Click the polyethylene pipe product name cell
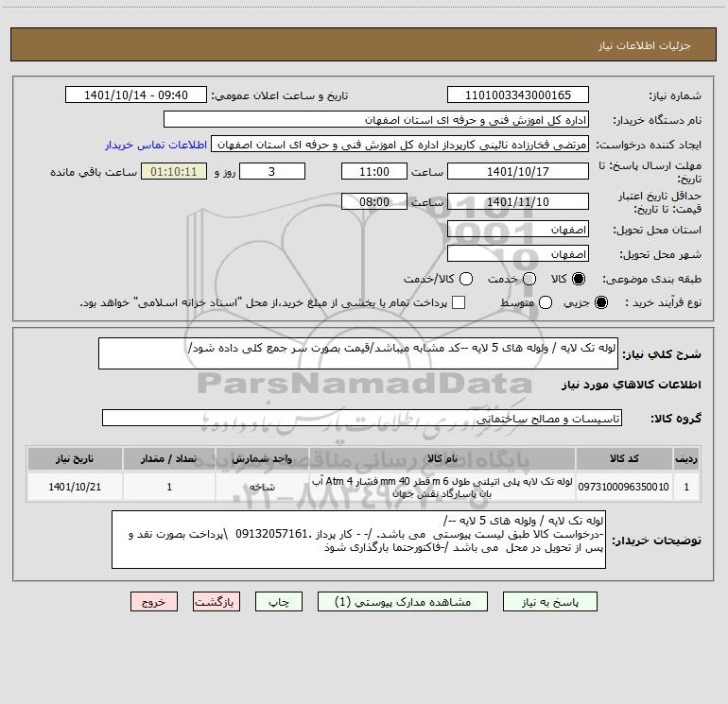This screenshot has width=728, height=704. 442,487
